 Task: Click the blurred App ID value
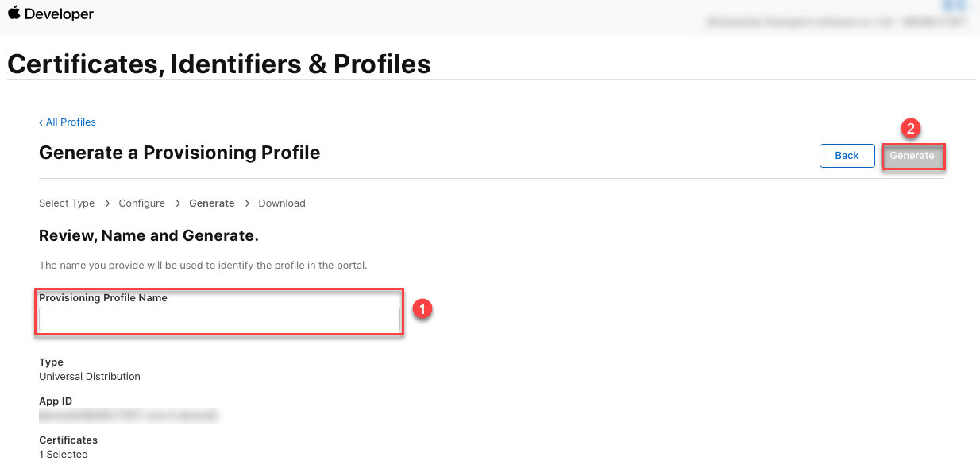point(129,415)
